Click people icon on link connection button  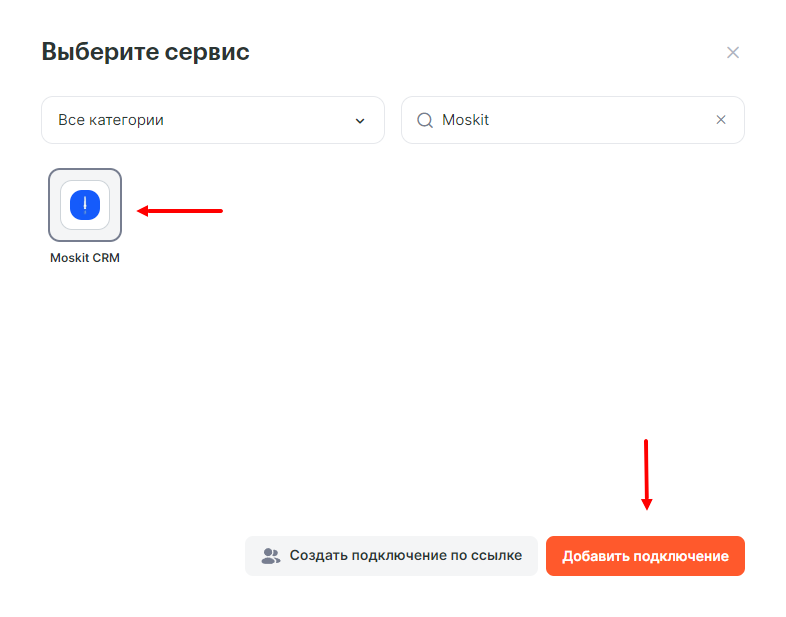pyautogui.click(x=271, y=556)
